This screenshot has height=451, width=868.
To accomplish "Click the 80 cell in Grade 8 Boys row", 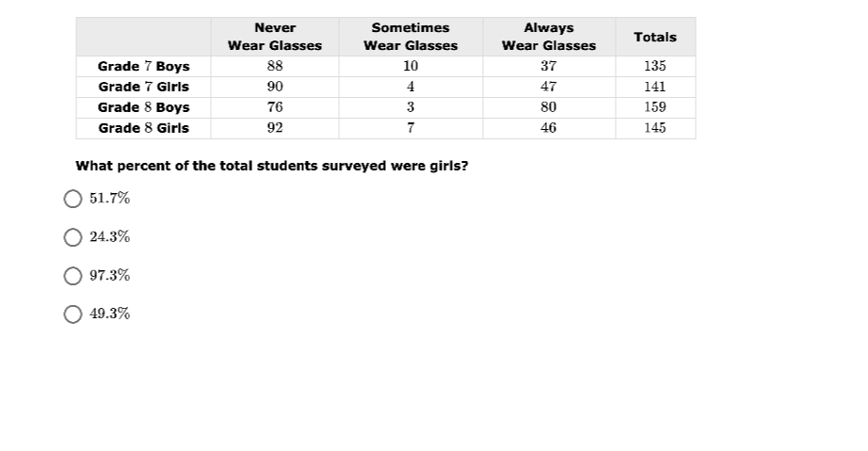I will [549, 107].
